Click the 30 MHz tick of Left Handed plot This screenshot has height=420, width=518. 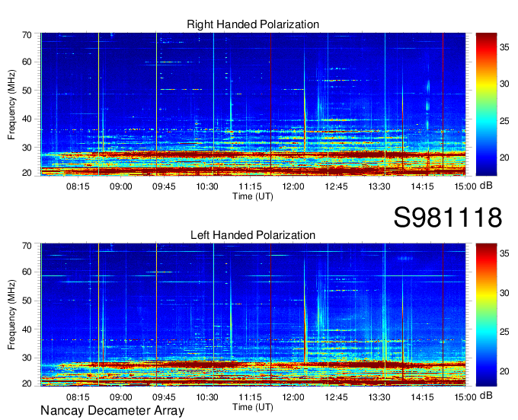(x=27, y=358)
